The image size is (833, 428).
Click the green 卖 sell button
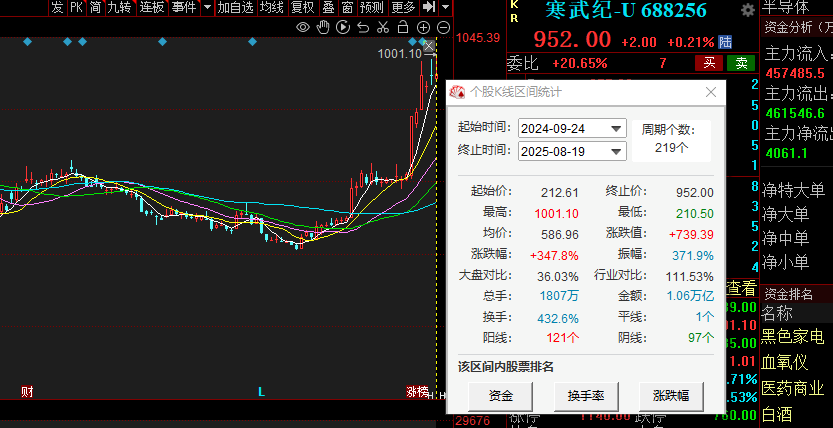[741, 63]
